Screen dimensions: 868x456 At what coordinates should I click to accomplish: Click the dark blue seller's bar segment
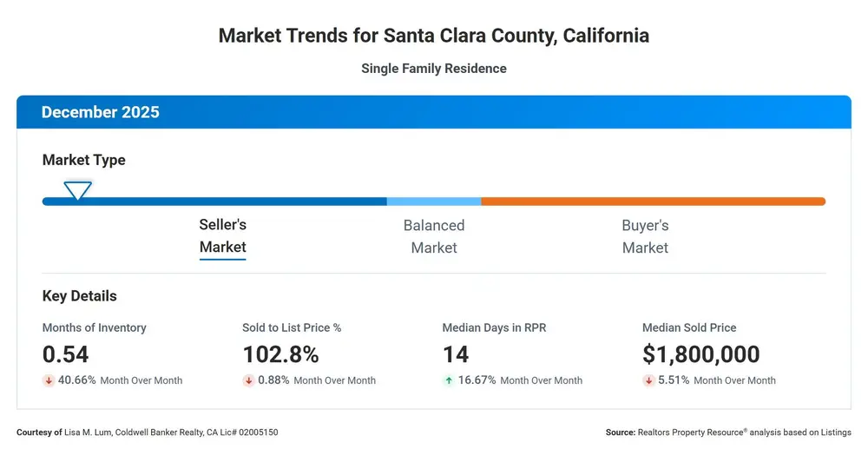[x=214, y=202]
